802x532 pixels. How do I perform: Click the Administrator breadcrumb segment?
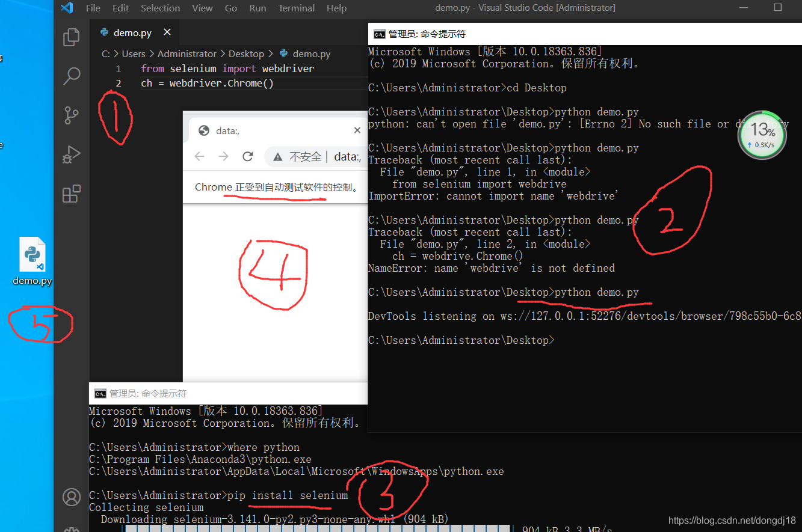pyautogui.click(x=187, y=54)
